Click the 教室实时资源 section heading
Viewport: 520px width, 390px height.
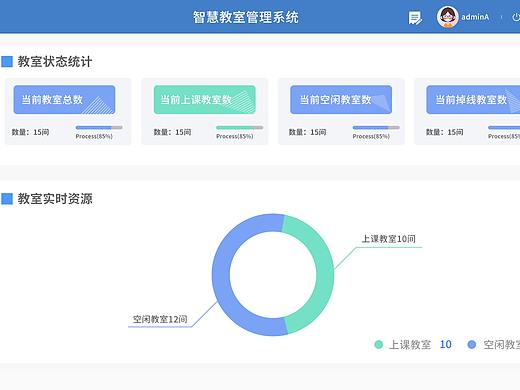[55, 199]
